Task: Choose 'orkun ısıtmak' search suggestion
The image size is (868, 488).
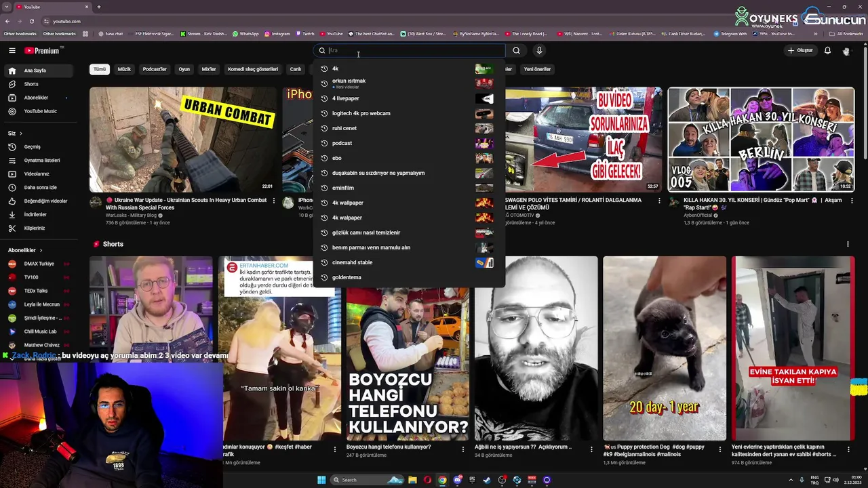Action: (x=409, y=83)
